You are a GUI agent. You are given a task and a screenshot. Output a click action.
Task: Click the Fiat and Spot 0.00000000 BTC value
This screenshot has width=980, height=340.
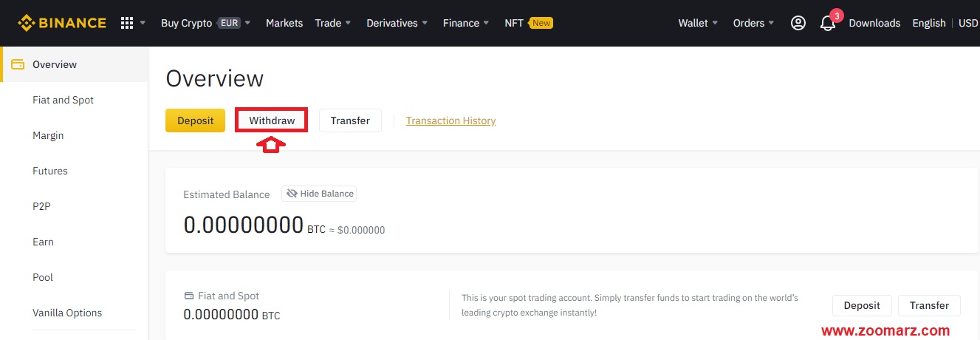click(x=232, y=315)
